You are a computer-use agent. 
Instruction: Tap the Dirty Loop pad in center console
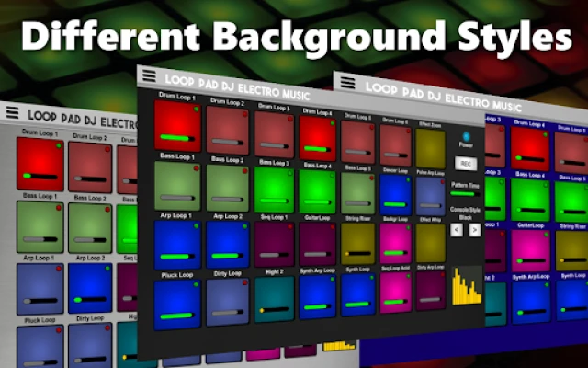click(x=228, y=302)
